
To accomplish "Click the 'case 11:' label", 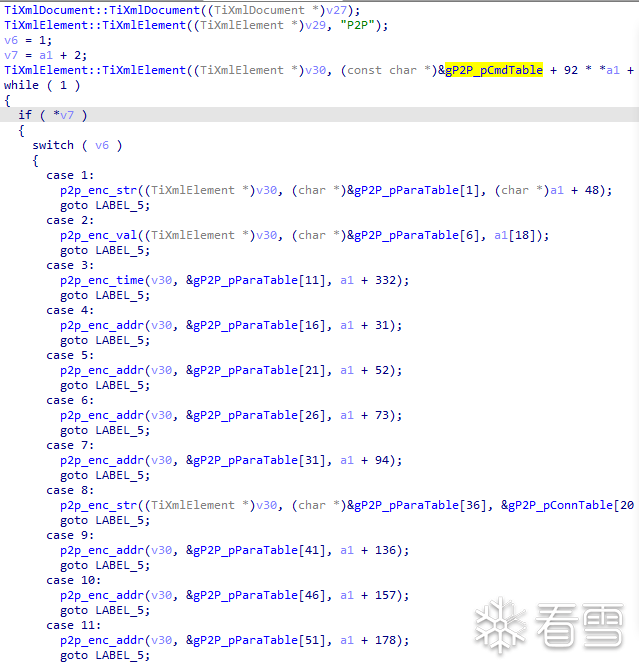I will pyautogui.click(x=73, y=625).
